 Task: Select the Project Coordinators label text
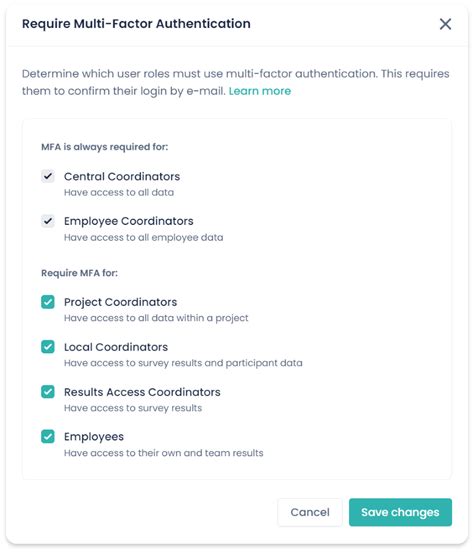[x=120, y=302]
